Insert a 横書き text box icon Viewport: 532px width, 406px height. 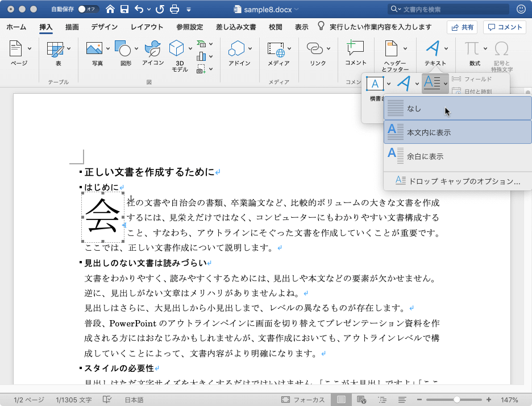(375, 84)
